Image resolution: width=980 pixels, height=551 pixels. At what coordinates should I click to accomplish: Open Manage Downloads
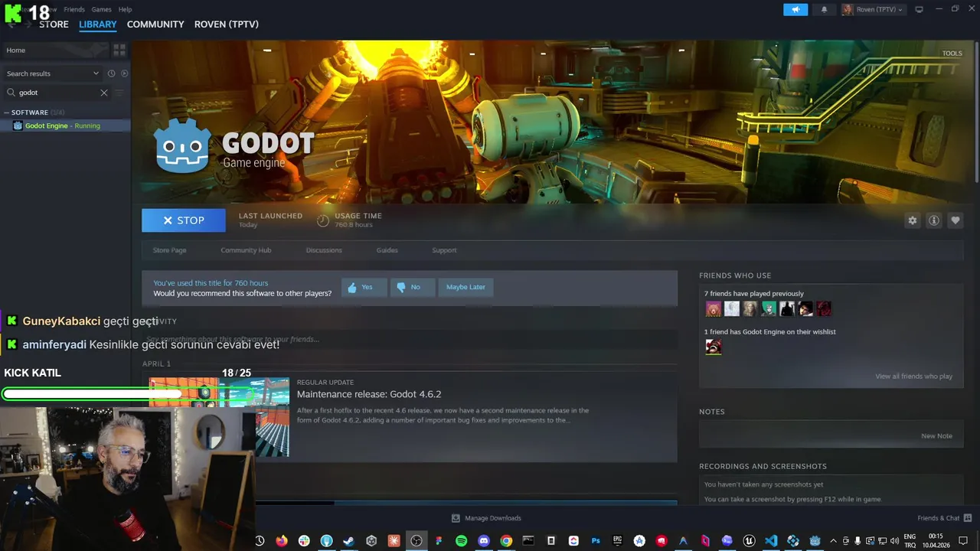pyautogui.click(x=486, y=518)
